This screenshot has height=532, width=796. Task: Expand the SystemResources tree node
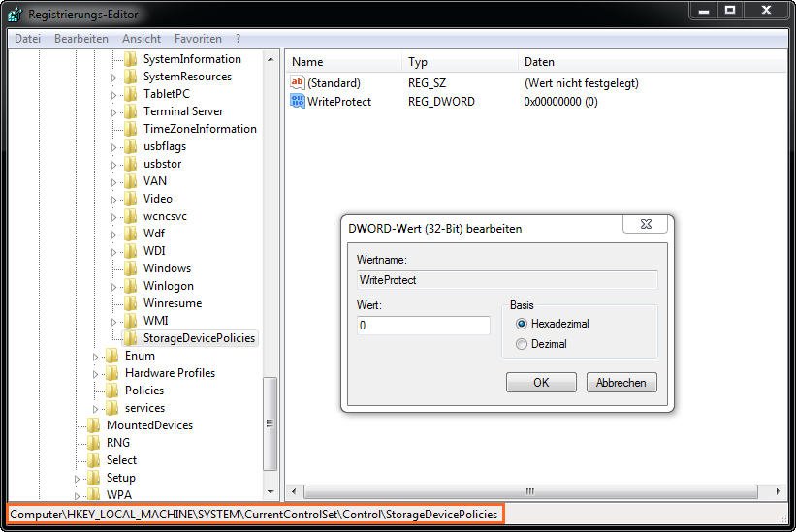click(113, 78)
